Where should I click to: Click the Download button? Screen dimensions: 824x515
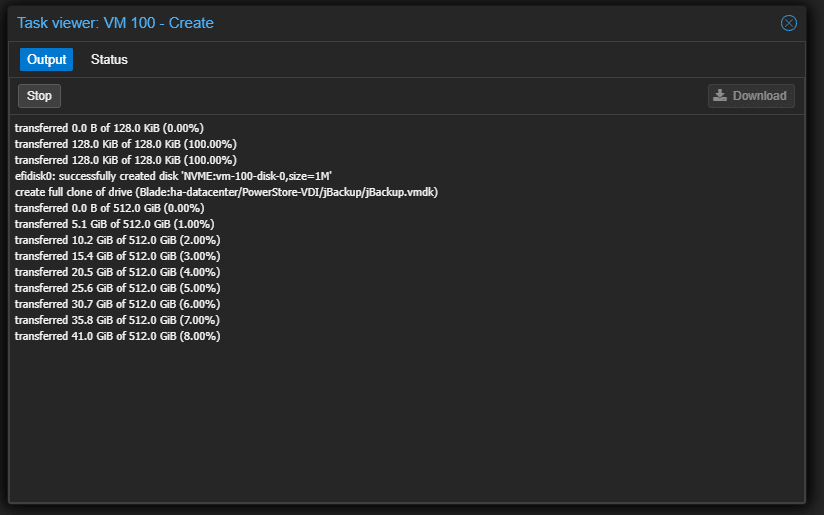pos(751,96)
